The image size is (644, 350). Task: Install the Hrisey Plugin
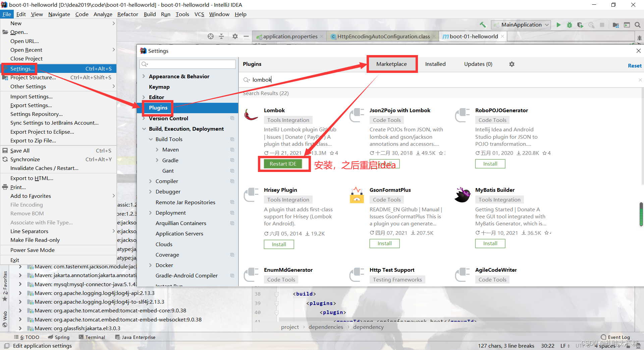click(279, 244)
